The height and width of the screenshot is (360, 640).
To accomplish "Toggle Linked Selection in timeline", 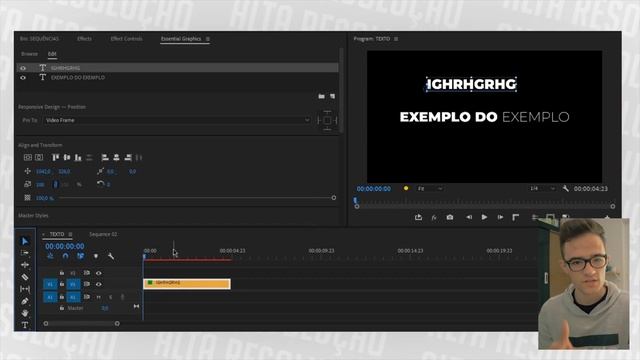I will 80,256.
